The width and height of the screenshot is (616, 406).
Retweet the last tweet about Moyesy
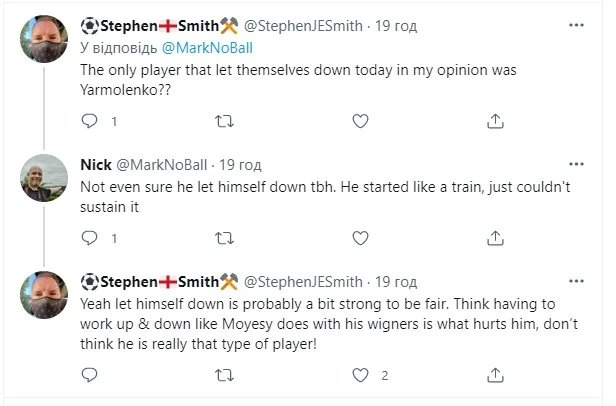[225, 375]
